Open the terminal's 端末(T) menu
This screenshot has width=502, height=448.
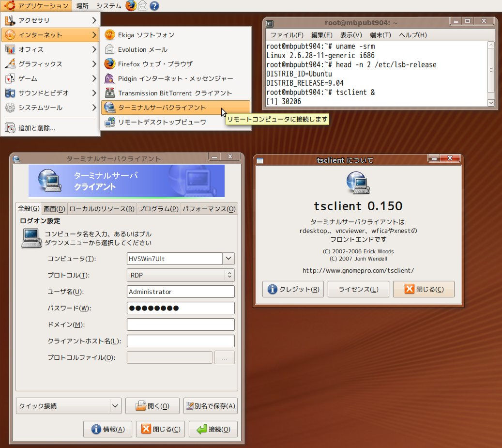pyautogui.click(x=380, y=35)
